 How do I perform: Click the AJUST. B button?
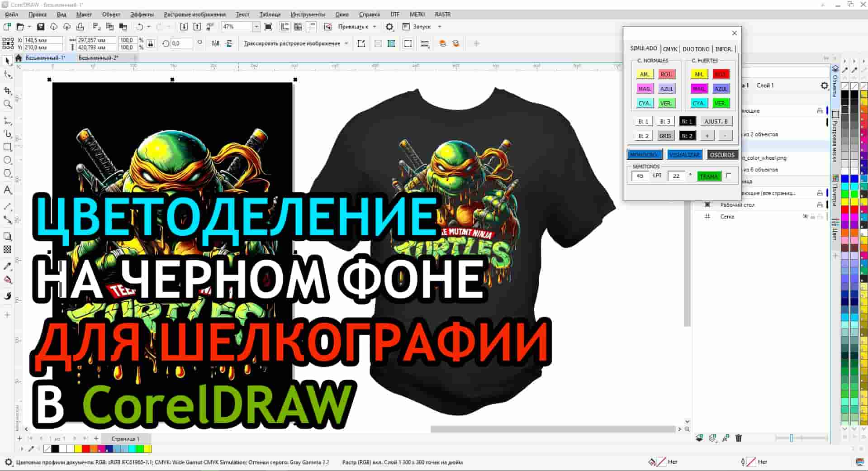716,121
